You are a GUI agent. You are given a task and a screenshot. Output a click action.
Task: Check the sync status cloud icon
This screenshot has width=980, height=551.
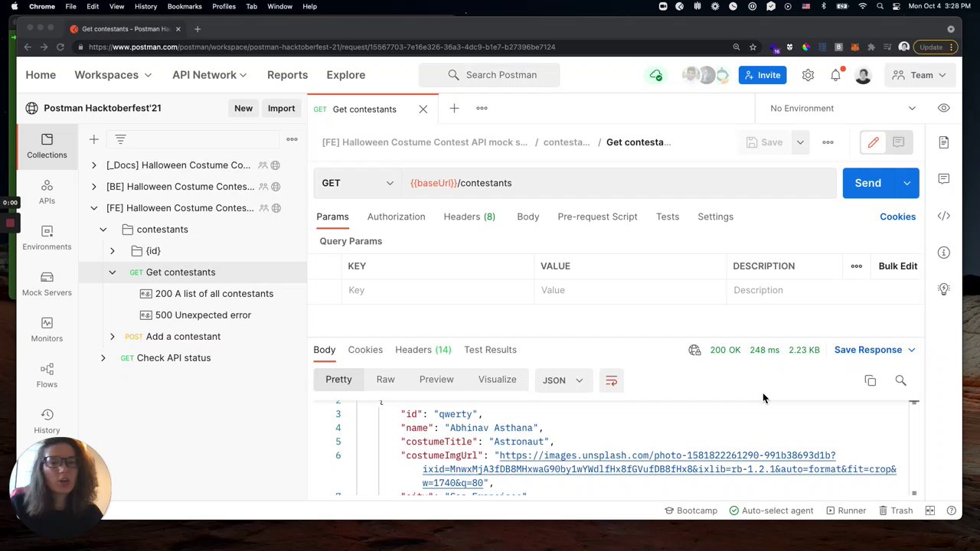[x=656, y=75]
